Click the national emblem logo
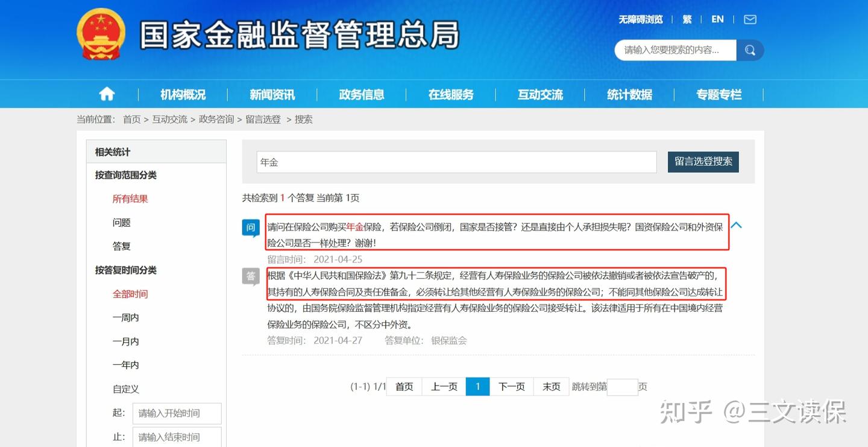 [101, 34]
